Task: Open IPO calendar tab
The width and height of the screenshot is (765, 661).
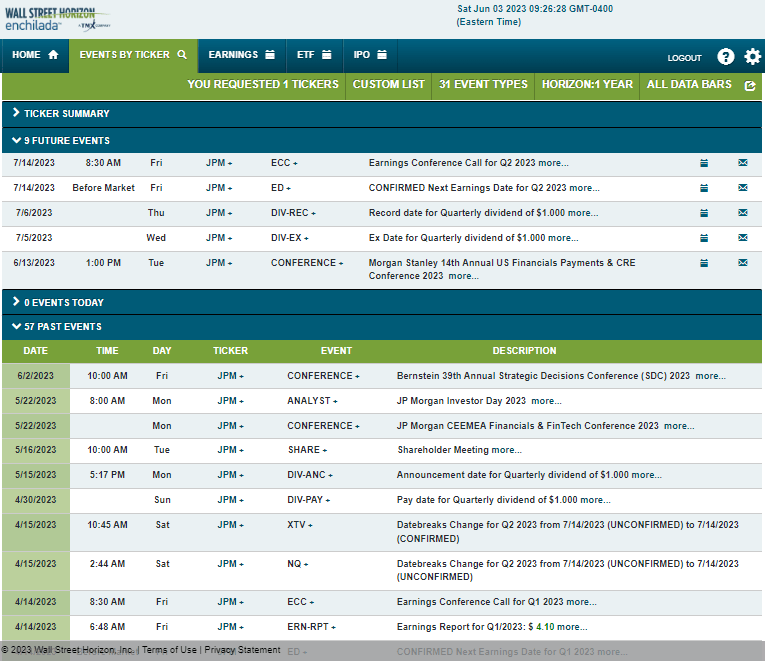Action: click(370, 55)
